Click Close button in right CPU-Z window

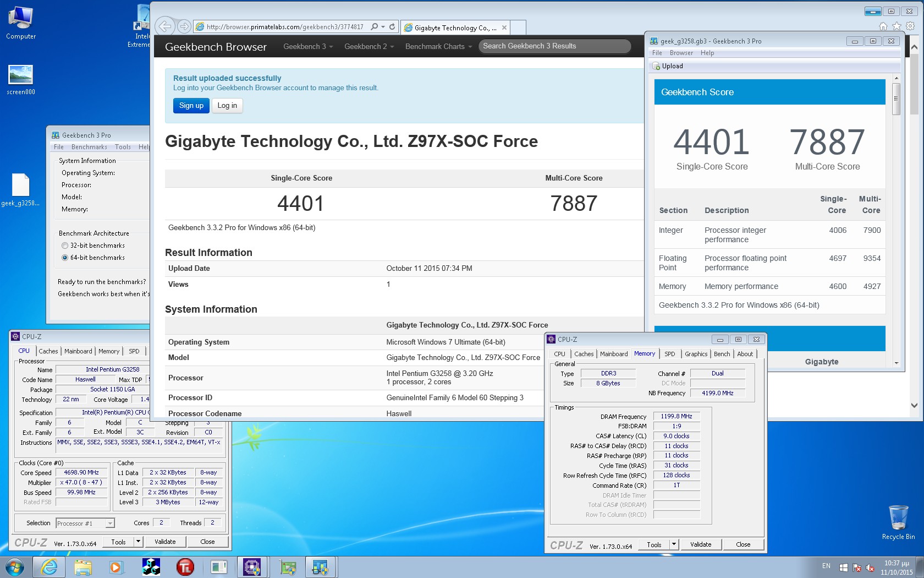pyautogui.click(x=743, y=544)
